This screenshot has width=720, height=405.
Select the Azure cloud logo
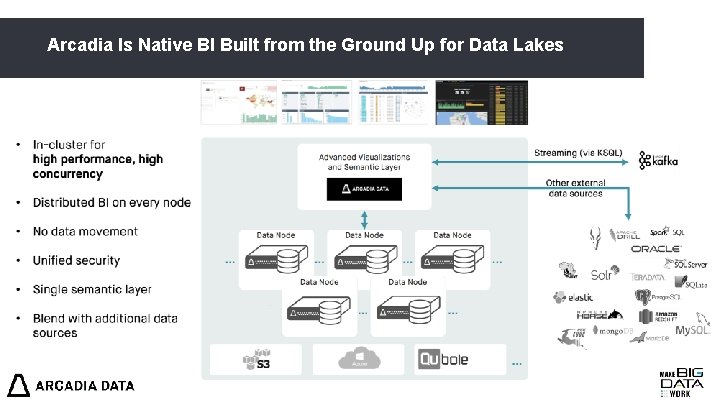pyautogui.click(x=359, y=358)
